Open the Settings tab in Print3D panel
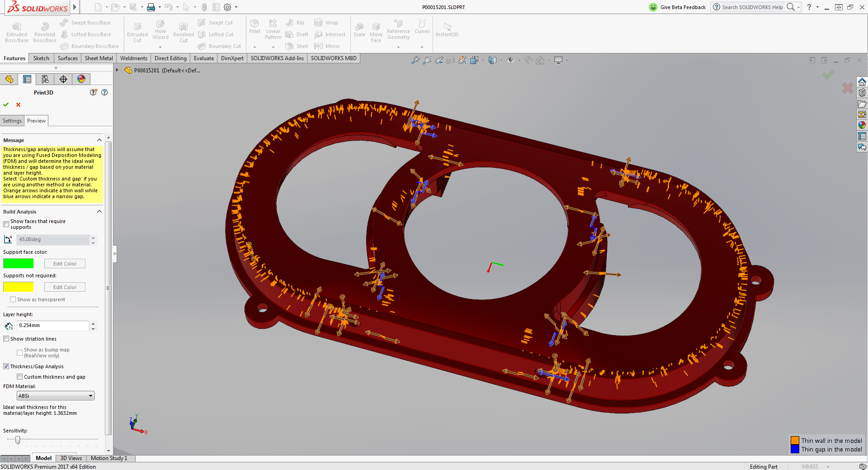This screenshot has height=470, width=868. click(x=12, y=120)
